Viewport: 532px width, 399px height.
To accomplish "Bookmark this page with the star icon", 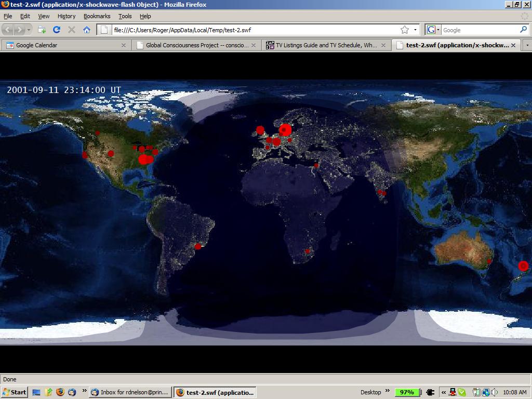I will [404, 30].
